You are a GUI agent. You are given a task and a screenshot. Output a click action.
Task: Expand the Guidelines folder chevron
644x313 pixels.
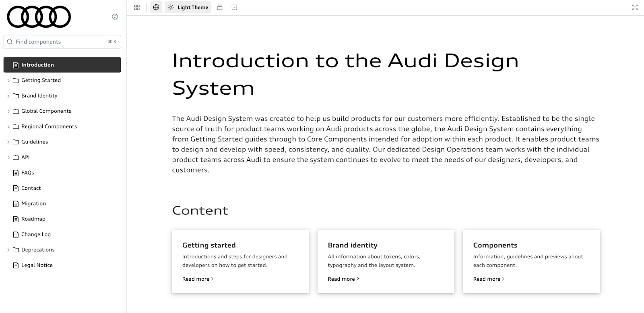8,142
